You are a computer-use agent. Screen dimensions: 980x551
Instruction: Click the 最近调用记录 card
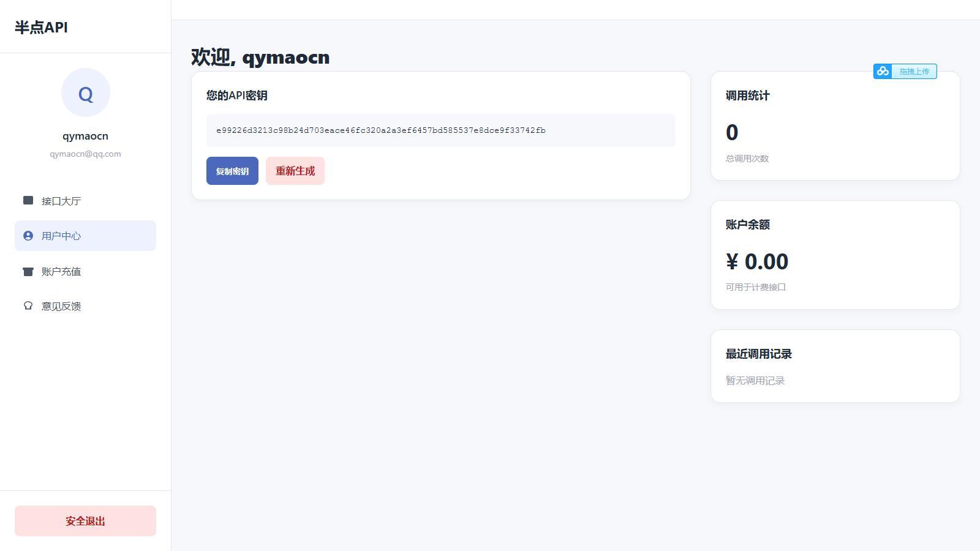(835, 366)
